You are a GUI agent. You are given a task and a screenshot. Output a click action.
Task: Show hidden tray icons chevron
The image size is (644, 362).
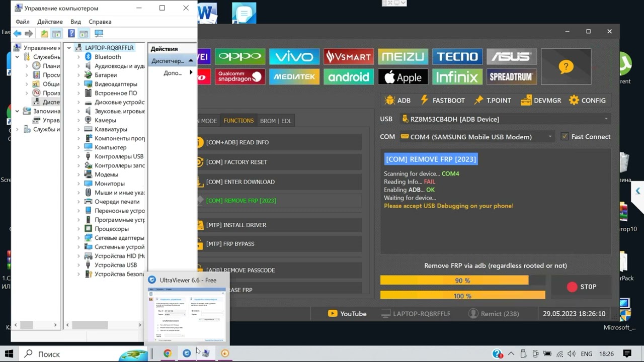[x=511, y=354]
